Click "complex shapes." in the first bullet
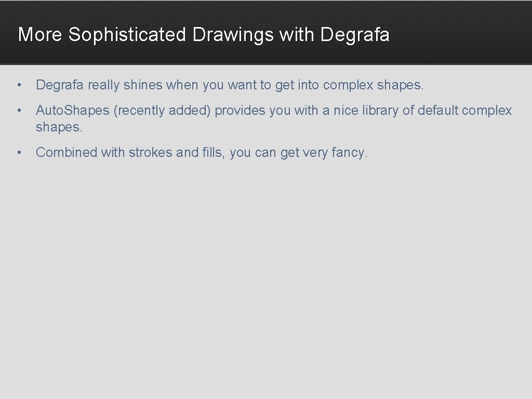The image size is (532, 399). [x=373, y=85]
